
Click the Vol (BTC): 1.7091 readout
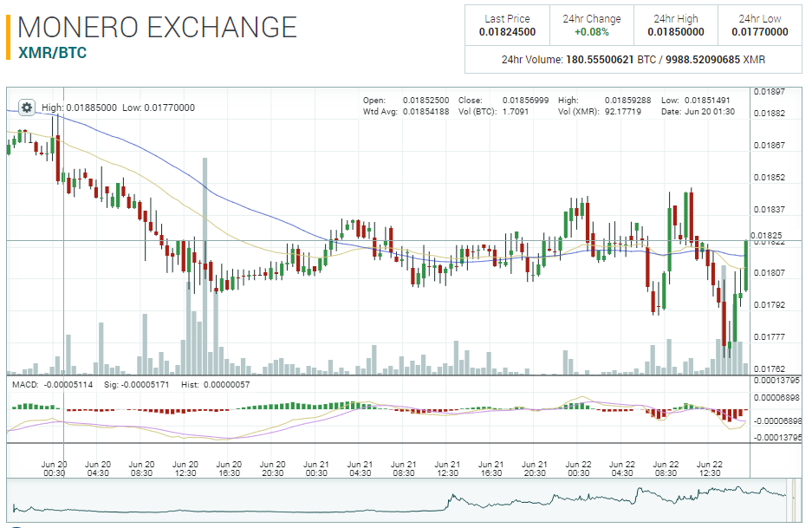click(493, 111)
